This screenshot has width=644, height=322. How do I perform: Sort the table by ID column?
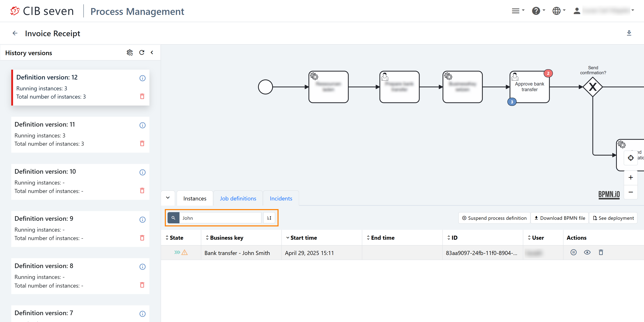pyautogui.click(x=452, y=237)
